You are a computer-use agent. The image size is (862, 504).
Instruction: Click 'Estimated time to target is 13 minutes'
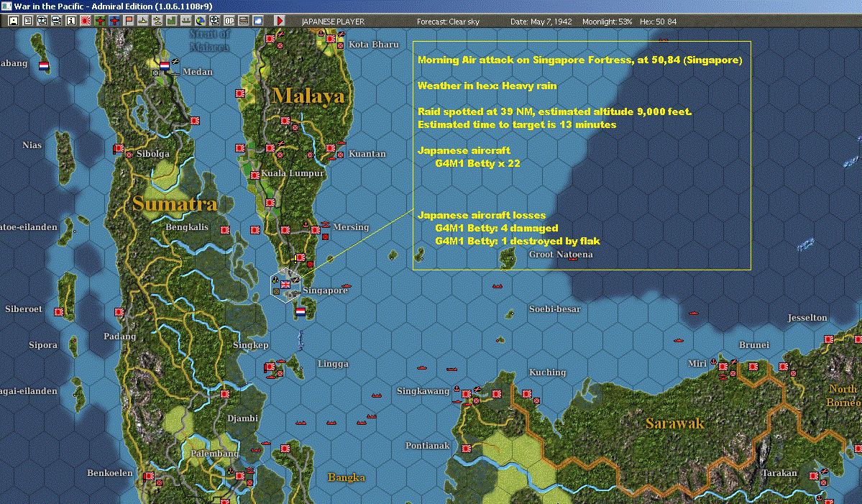pyautogui.click(x=517, y=125)
